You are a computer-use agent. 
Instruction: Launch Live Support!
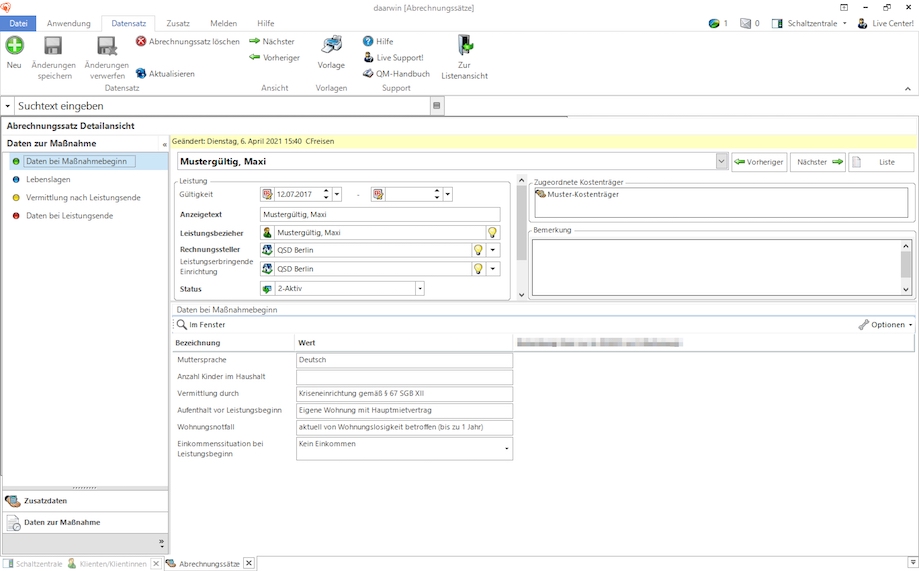[393, 57]
